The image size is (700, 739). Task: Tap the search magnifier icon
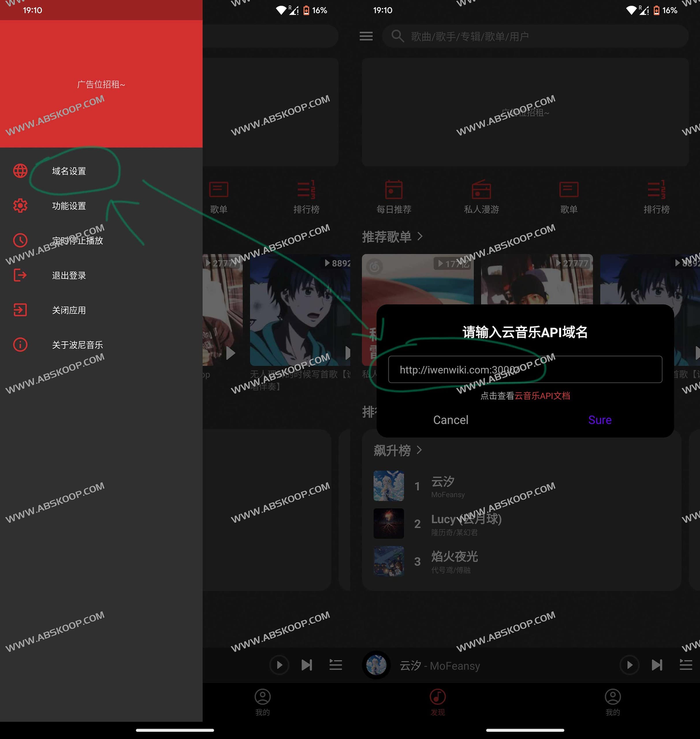click(398, 36)
